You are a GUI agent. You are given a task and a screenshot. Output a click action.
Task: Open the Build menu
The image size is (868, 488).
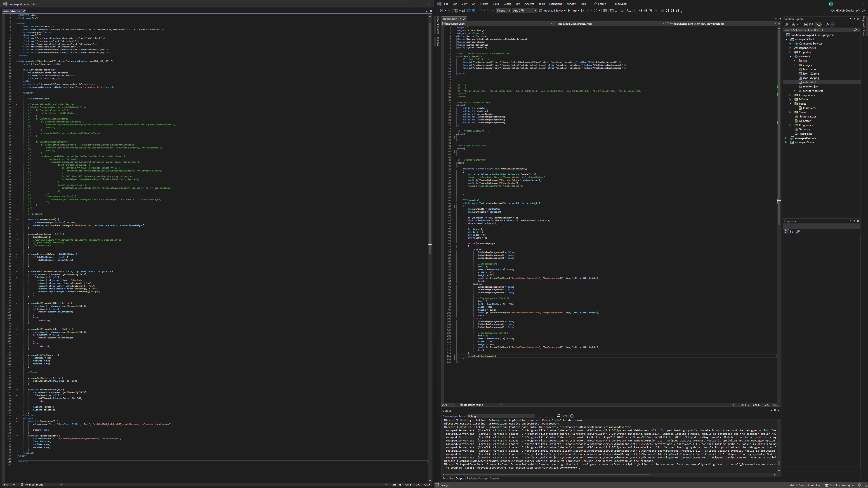[495, 4]
